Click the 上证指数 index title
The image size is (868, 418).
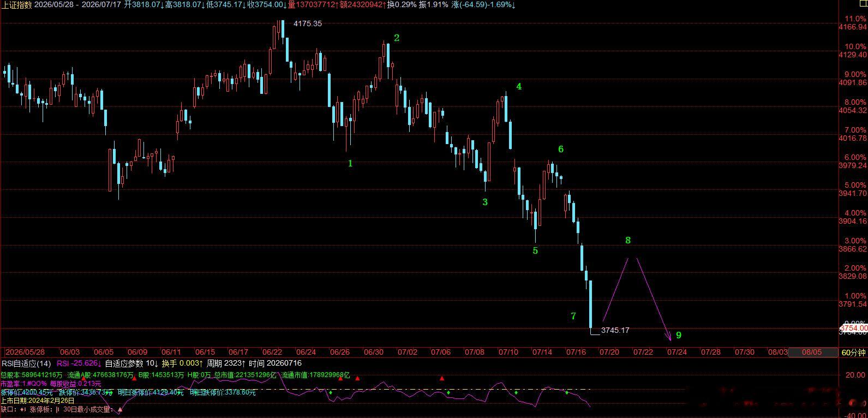[16, 4]
